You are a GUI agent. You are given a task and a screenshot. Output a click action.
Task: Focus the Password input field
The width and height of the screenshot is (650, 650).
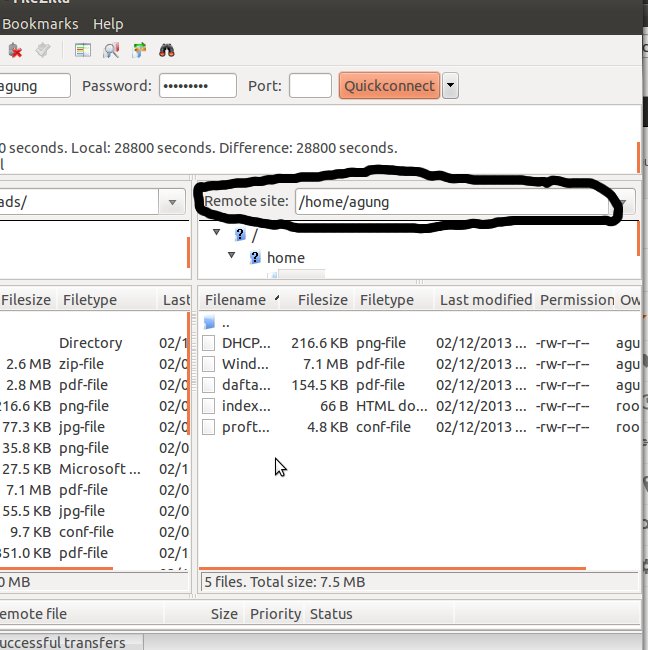click(198, 86)
